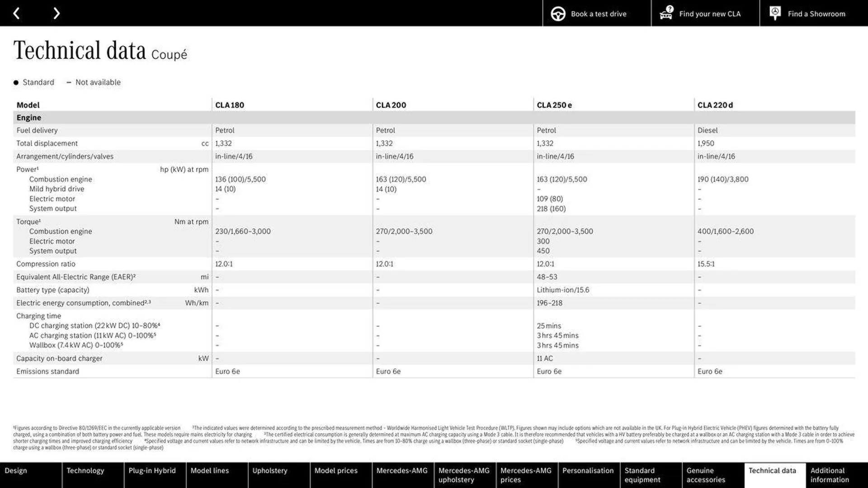Click the 48–53 electric range value
868x488 pixels.
[547, 277]
